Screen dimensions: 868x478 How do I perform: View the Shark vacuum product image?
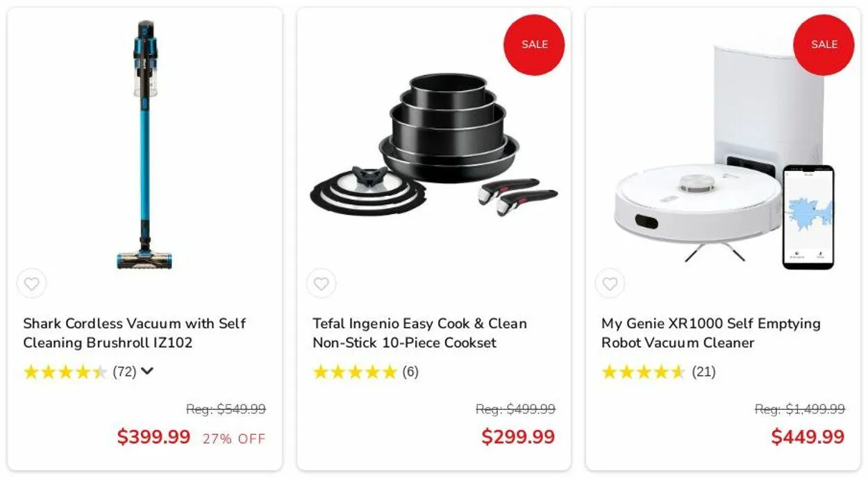144,145
